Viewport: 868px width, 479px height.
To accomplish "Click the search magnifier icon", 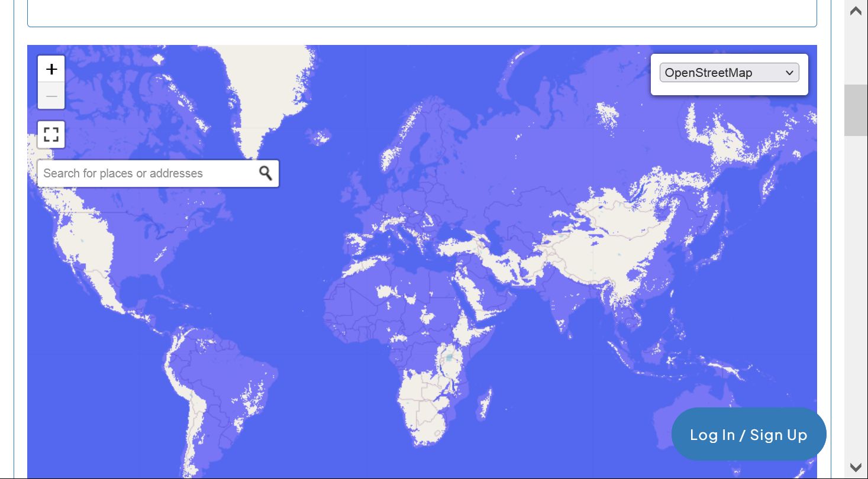I will (266, 173).
